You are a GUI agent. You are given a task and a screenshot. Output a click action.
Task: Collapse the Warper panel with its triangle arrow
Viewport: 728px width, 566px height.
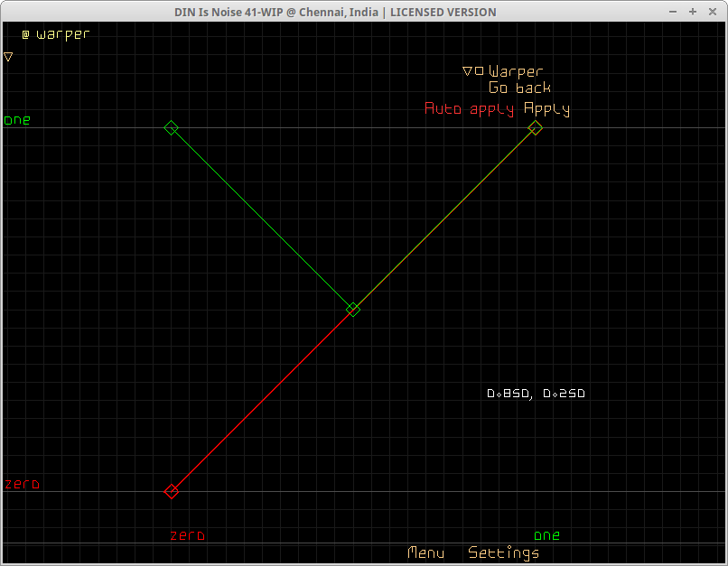pos(467,71)
